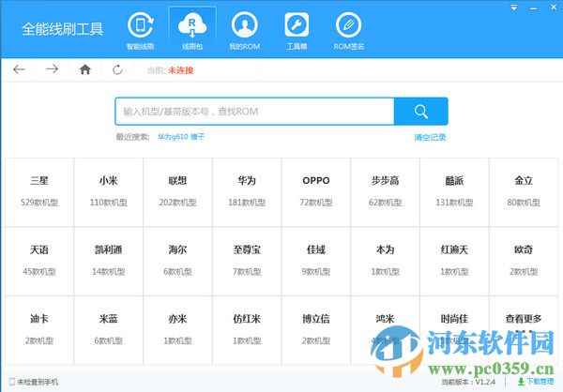The width and height of the screenshot is (563, 392).
Task: Close the flash tool window
Action: [554, 8]
